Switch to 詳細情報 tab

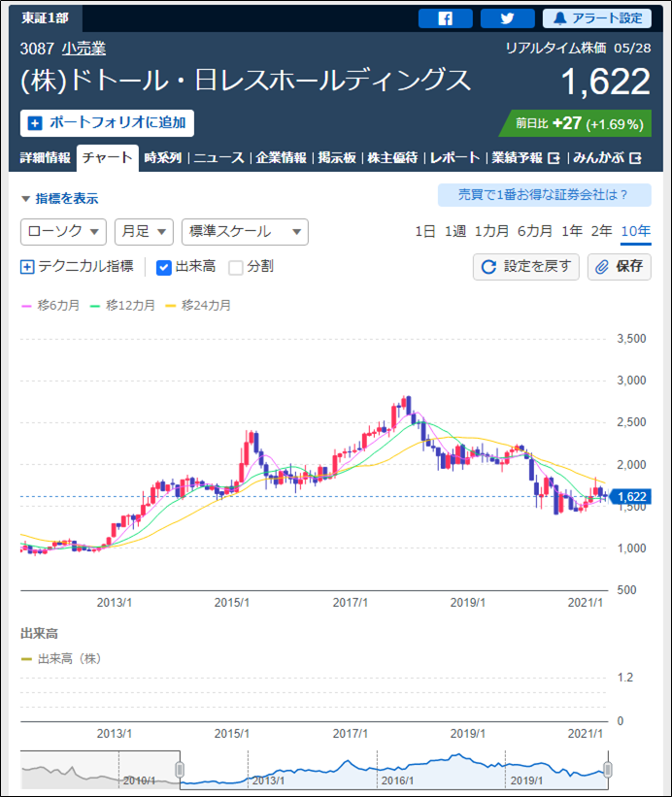(46, 157)
